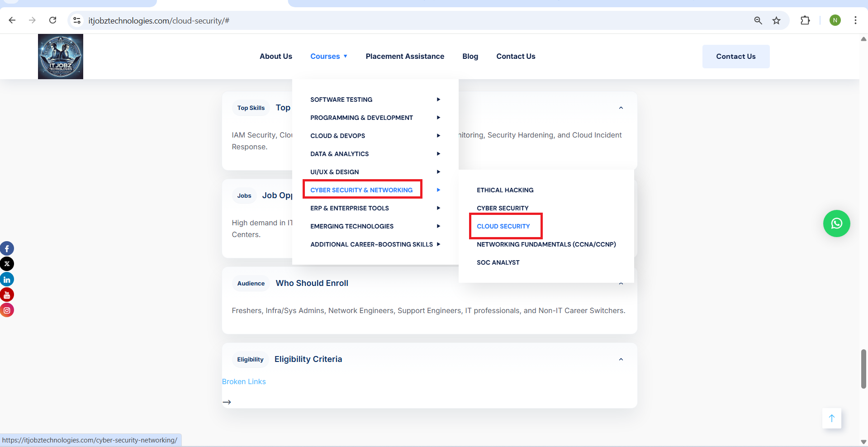Click the scroll-to-top arrow button
This screenshot has width=868, height=447.
831,418
